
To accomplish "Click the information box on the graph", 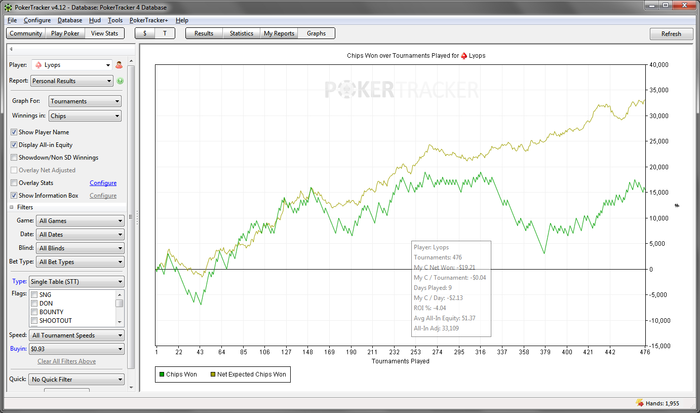I will pyautogui.click(x=451, y=288).
